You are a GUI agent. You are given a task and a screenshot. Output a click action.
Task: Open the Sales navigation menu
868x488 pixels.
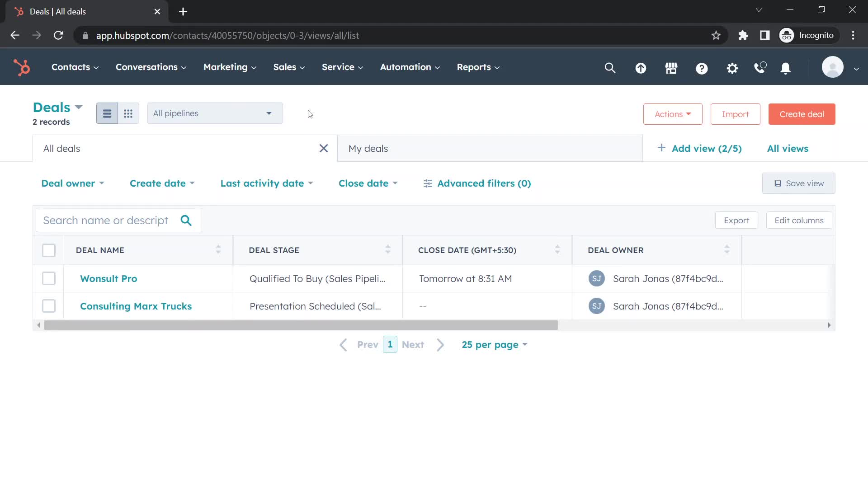point(289,67)
